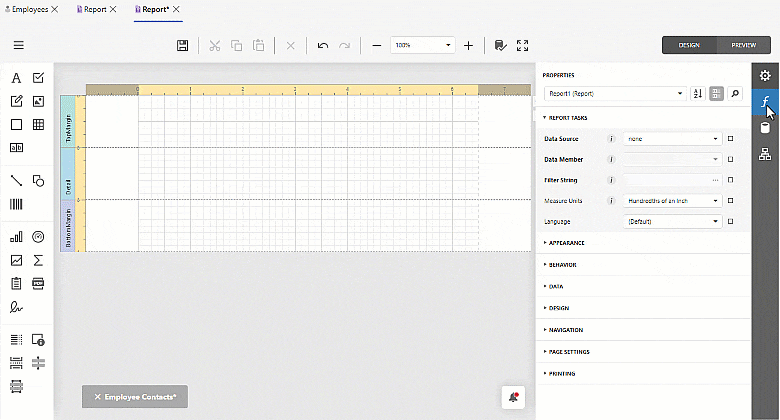Viewport: 780px width, 420px height.
Task: Switch to PREVIEW mode
Action: (744, 45)
